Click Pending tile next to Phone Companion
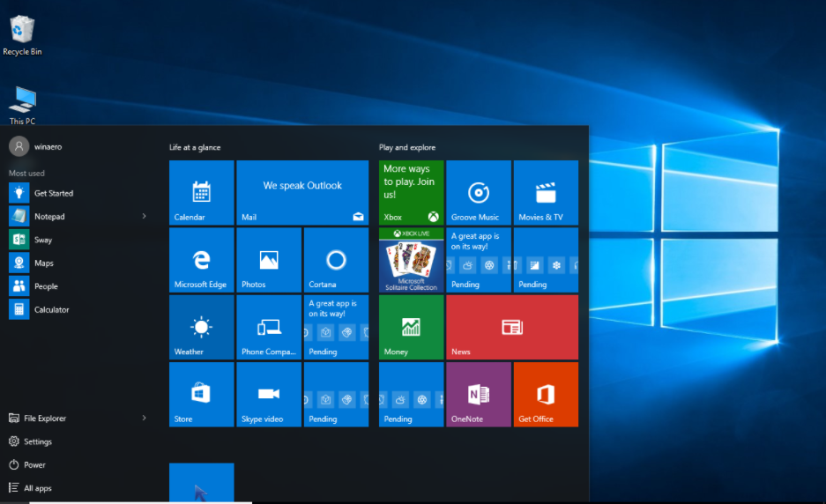Viewport: 826px width, 504px height. pyautogui.click(x=336, y=327)
